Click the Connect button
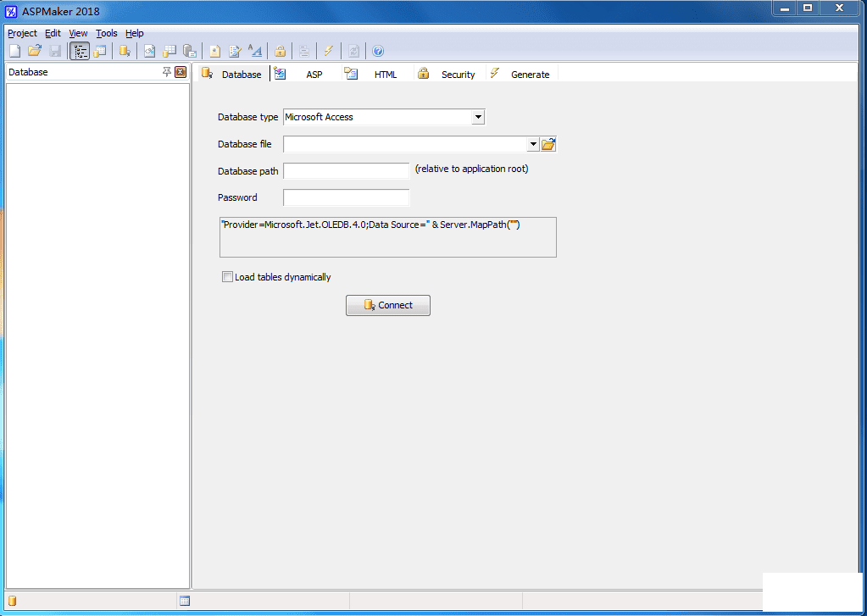This screenshot has height=616, width=867. point(388,305)
